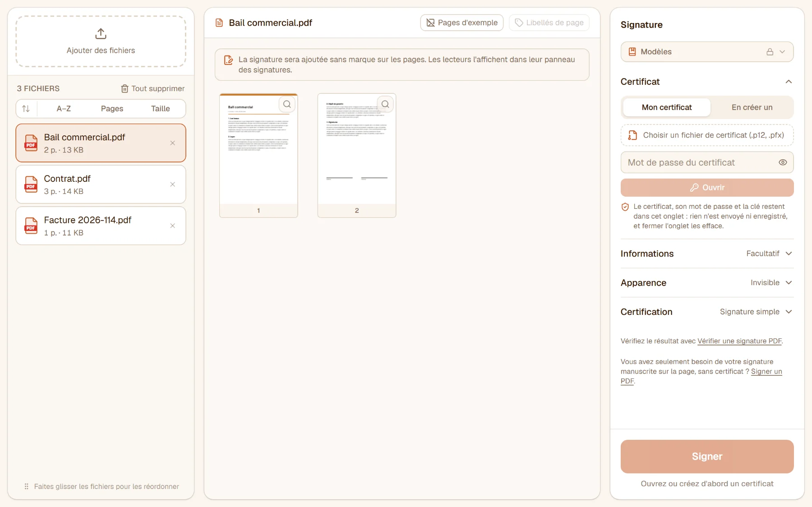Select Facture 2026-114.pdf in the file list
812x507 pixels.
tap(101, 226)
